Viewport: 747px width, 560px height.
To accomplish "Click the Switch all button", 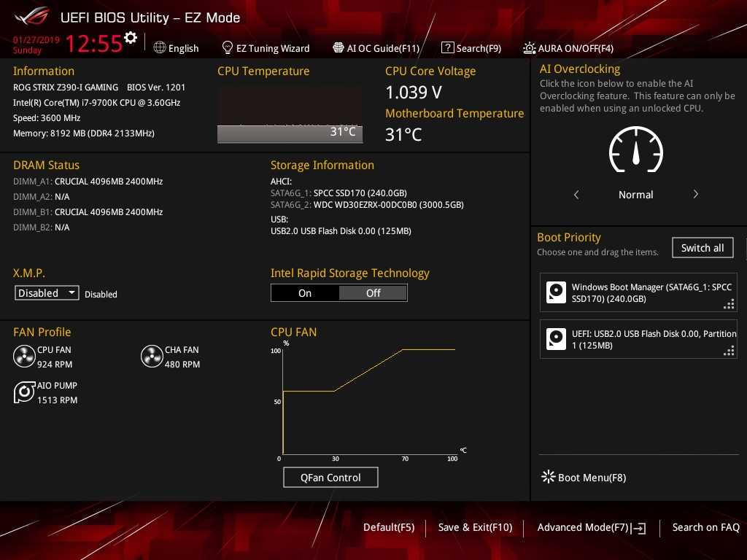I will point(702,248).
